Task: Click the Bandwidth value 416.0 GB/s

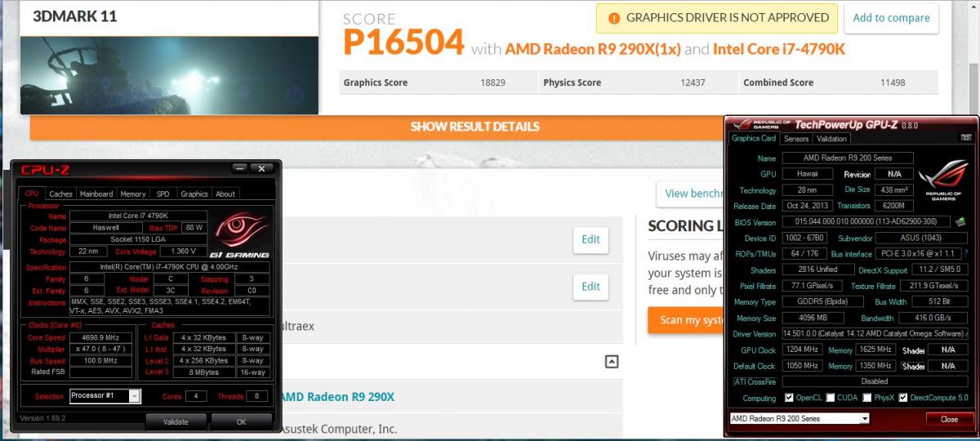Action: (933, 318)
